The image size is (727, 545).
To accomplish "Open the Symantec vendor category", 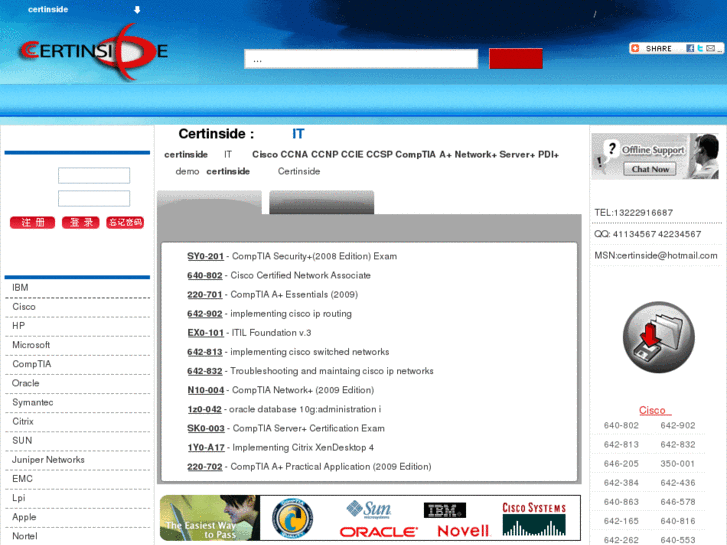I will (32, 402).
